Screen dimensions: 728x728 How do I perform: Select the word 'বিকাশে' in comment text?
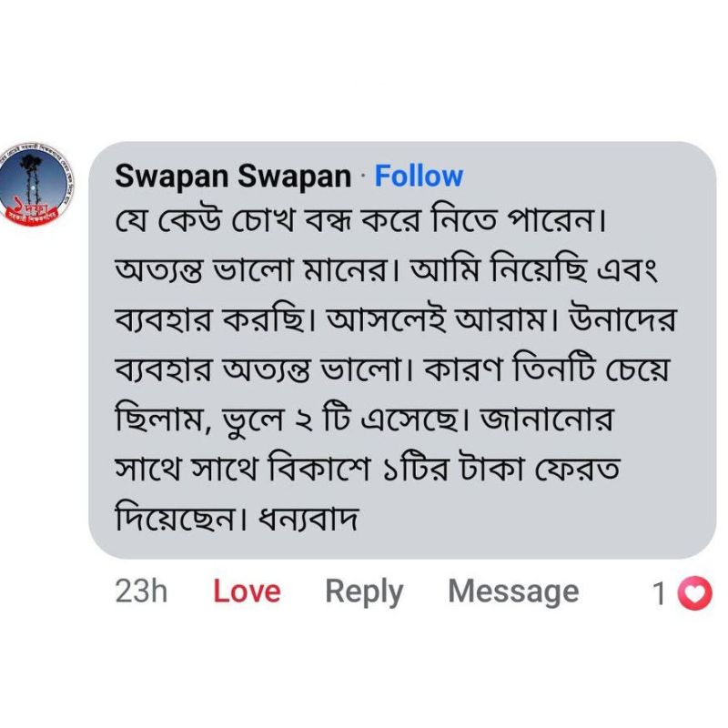click(x=320, y=469)
